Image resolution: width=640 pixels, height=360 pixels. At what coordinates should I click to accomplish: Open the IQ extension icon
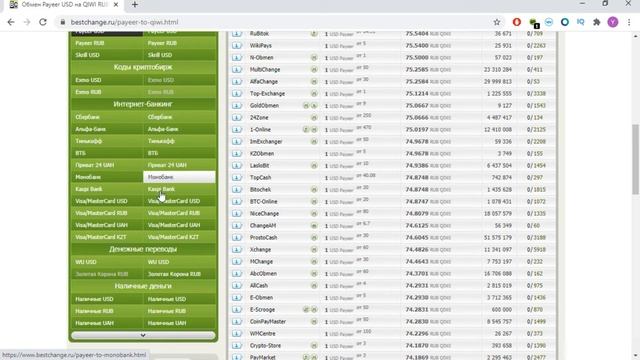(x=580, y=22)
